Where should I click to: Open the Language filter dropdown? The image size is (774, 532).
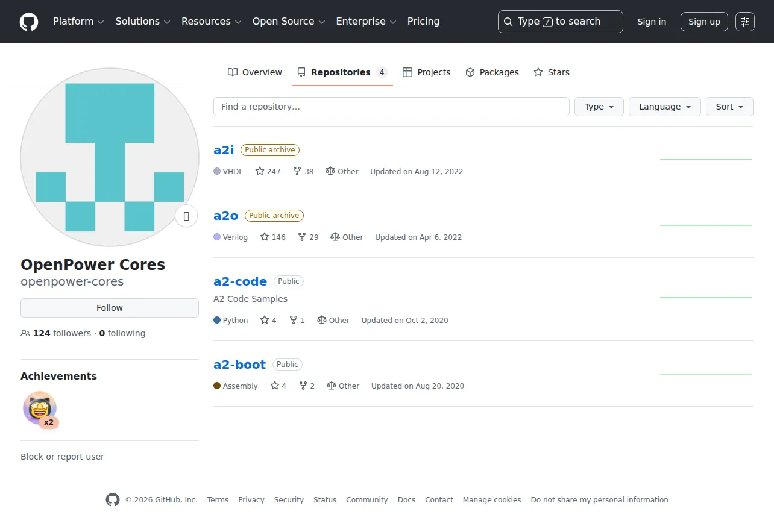pos(665,107)
